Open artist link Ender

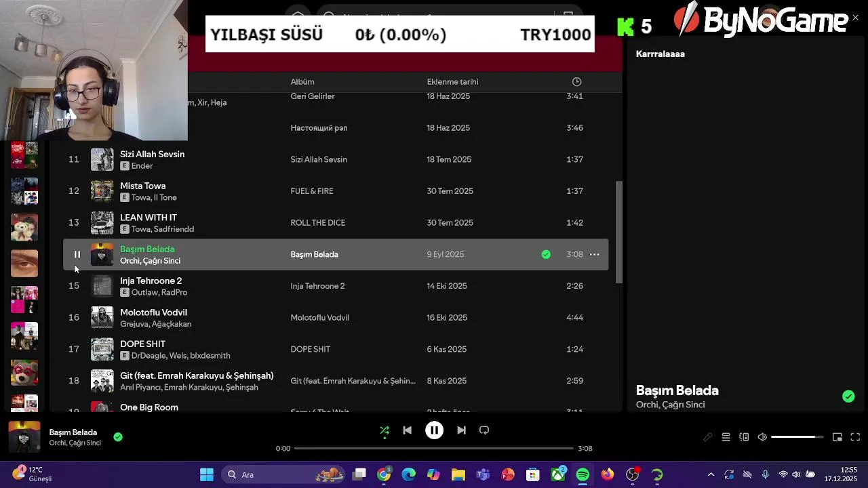click(x=142, y=166)
